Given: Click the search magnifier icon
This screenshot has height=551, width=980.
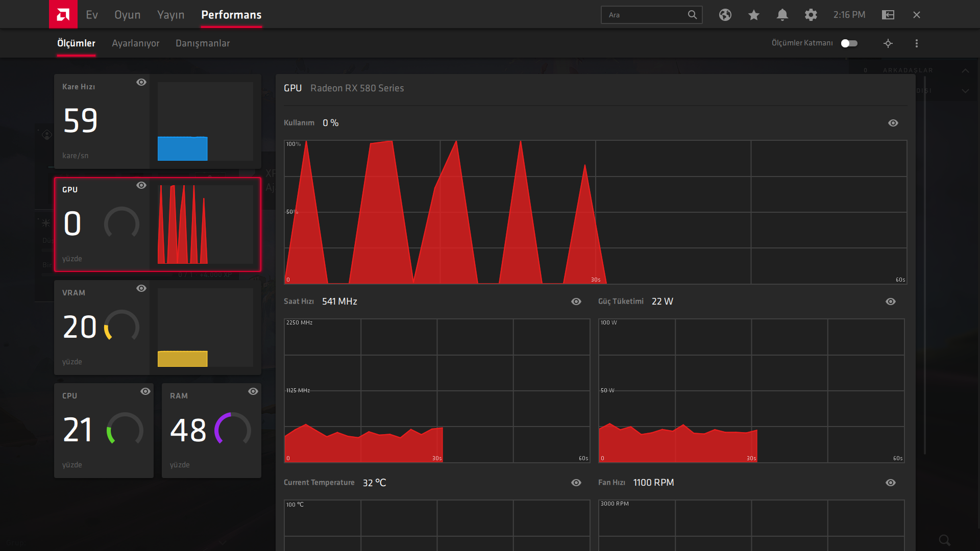Looking at the screenshot, I should click(x=692, y=15).
